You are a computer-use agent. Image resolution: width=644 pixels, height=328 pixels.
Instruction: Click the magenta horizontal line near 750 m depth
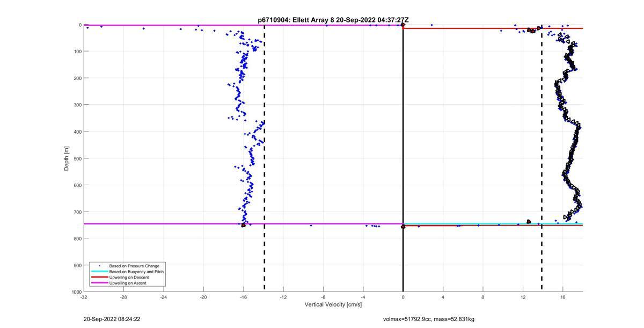243,224
